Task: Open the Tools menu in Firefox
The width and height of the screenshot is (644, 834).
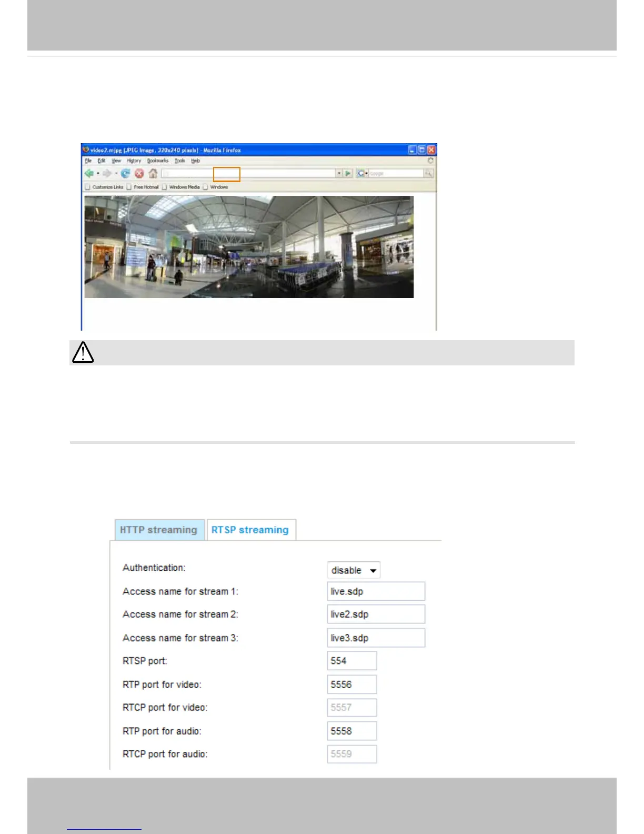Action: [x=180, y=161]
